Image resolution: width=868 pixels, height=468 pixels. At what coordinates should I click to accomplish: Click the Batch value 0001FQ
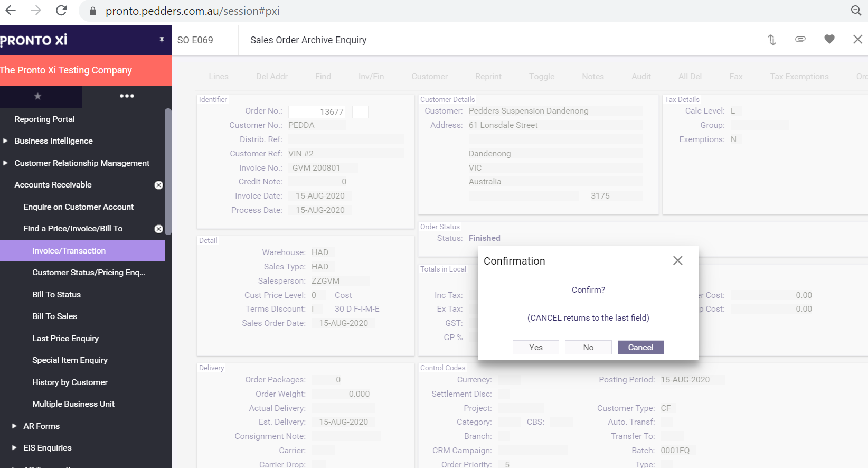click(675, 451)
